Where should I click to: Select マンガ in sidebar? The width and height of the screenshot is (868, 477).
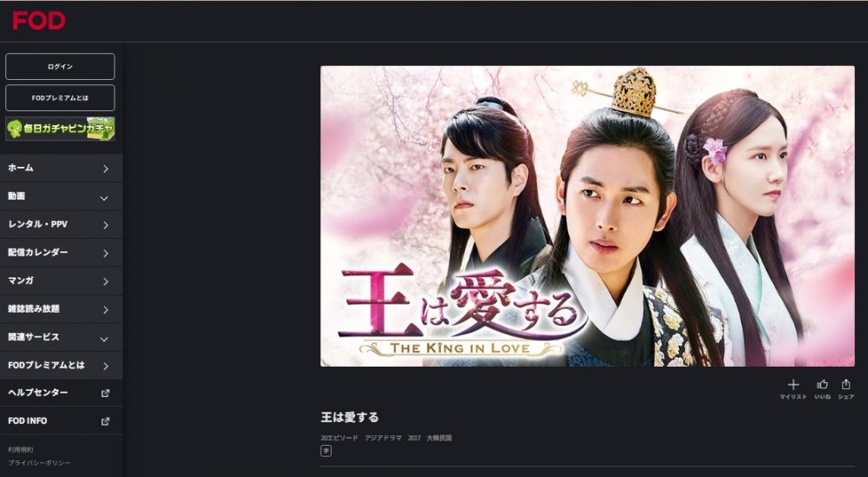pyautogui.click(x=61, y=281)
